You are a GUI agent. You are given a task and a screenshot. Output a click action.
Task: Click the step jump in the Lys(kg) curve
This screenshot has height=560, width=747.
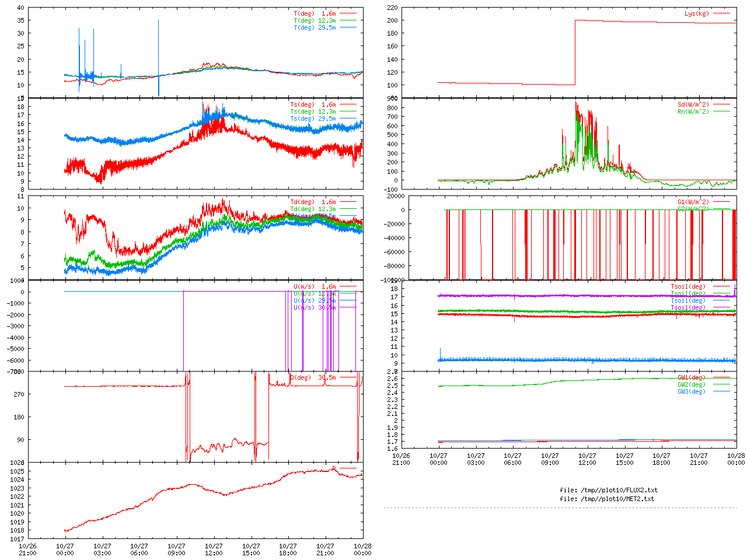click(x=575, y=52)
